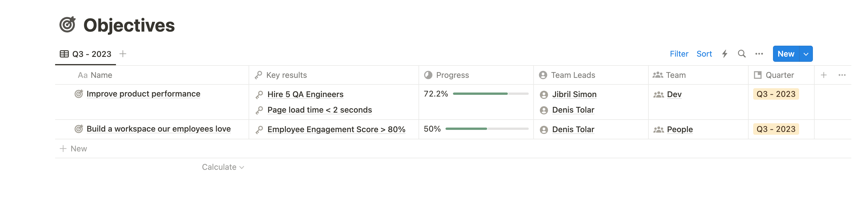
Task: Switch to the Q3 - 2023 tab
Action: [92, 54]
